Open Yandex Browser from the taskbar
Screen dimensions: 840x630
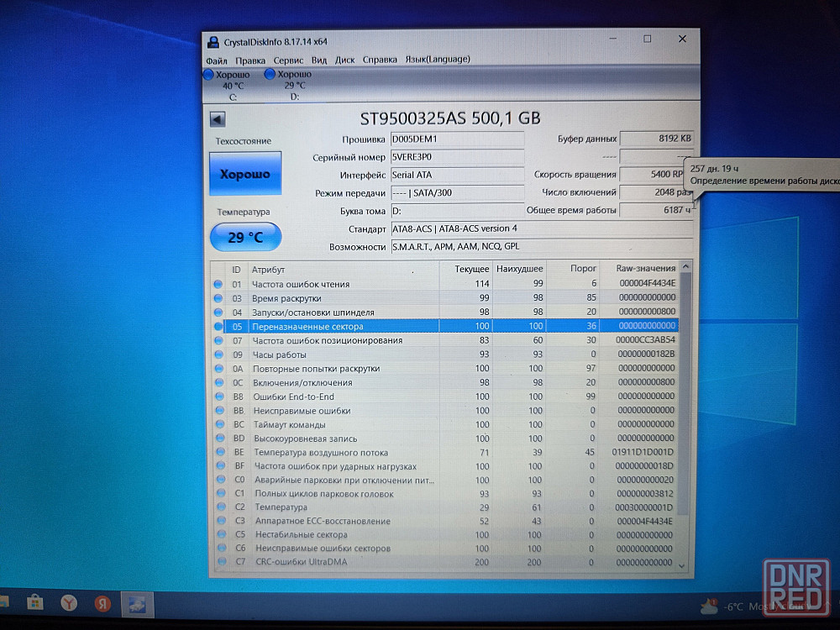pos(69,604)
